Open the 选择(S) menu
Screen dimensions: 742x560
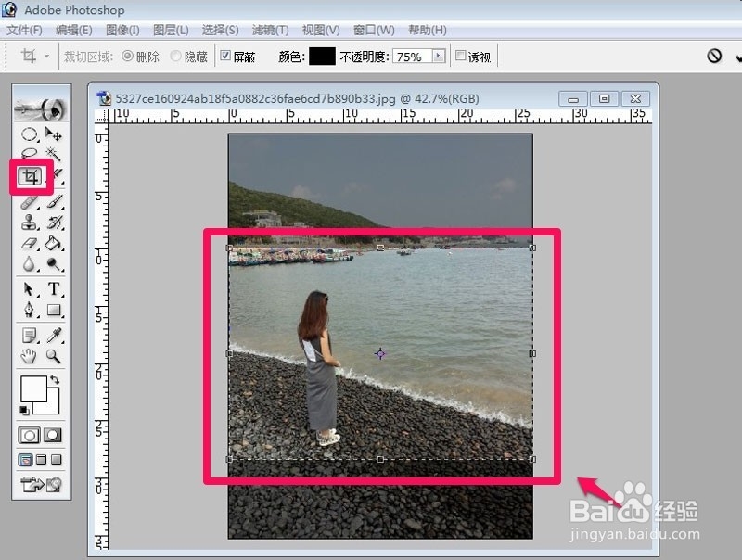220,31
